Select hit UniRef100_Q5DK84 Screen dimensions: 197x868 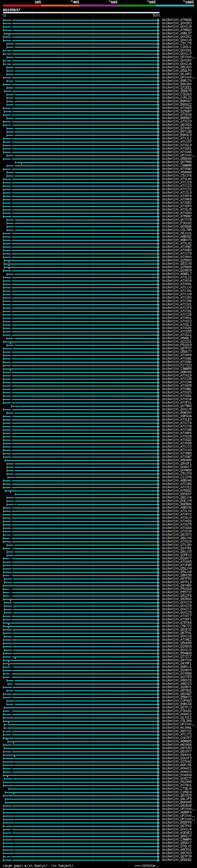click(177, 159)
